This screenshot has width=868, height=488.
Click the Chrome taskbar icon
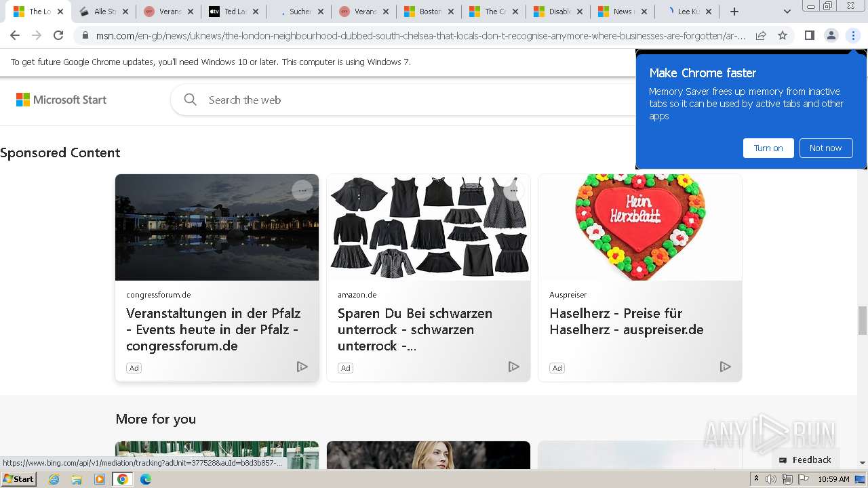[x=123, y=479]
